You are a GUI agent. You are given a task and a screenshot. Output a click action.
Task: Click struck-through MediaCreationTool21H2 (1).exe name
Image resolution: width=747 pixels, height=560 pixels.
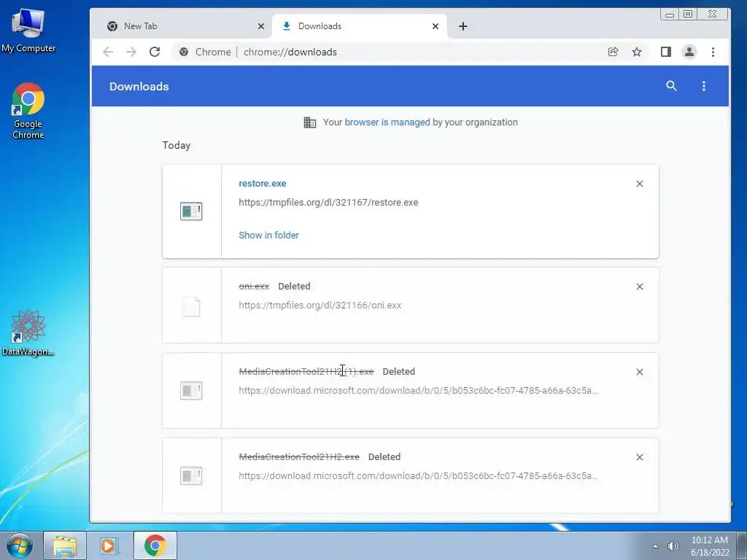pyautogui.click(x=306, y=371)
